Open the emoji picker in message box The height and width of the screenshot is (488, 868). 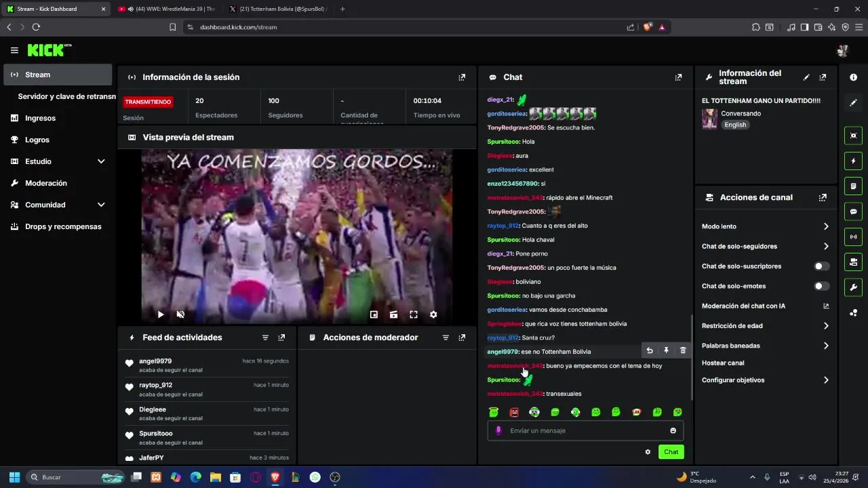[673, 430]
